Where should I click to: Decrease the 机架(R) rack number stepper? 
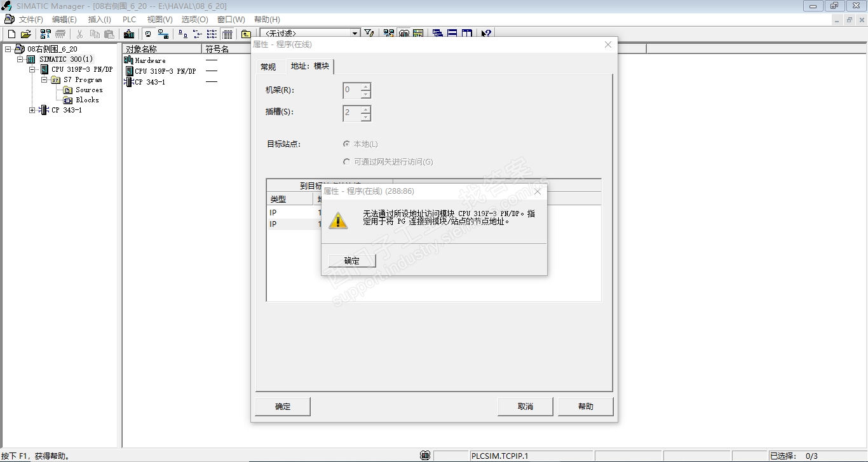coord(365,94)
